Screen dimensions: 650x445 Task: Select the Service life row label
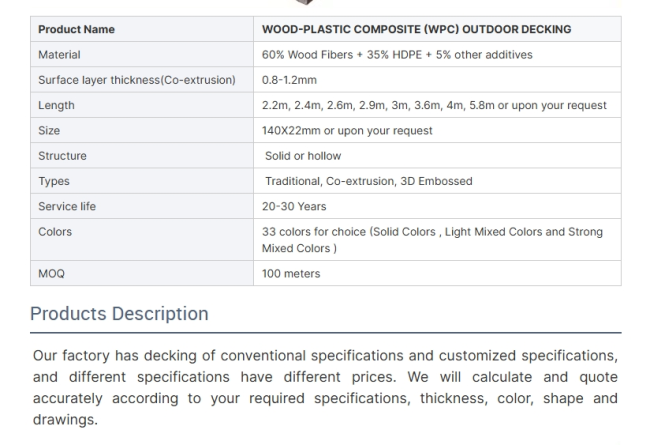tap(67, 207)
